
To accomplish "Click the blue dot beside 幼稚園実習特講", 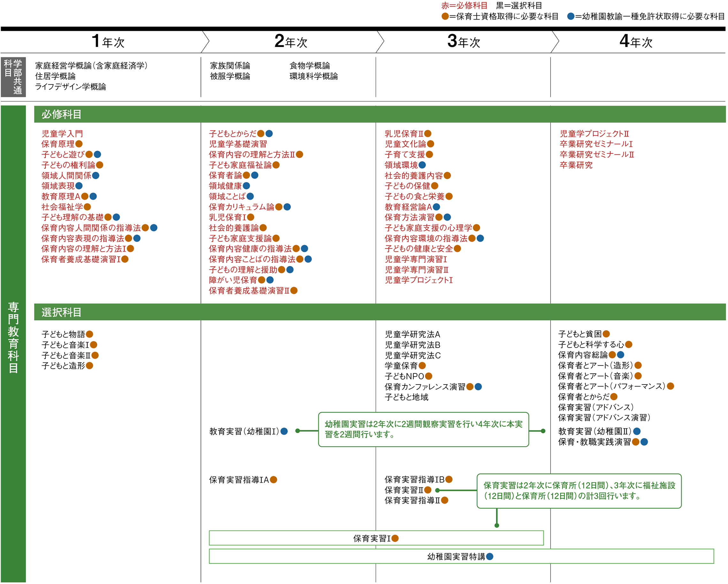I will [490, 557].
